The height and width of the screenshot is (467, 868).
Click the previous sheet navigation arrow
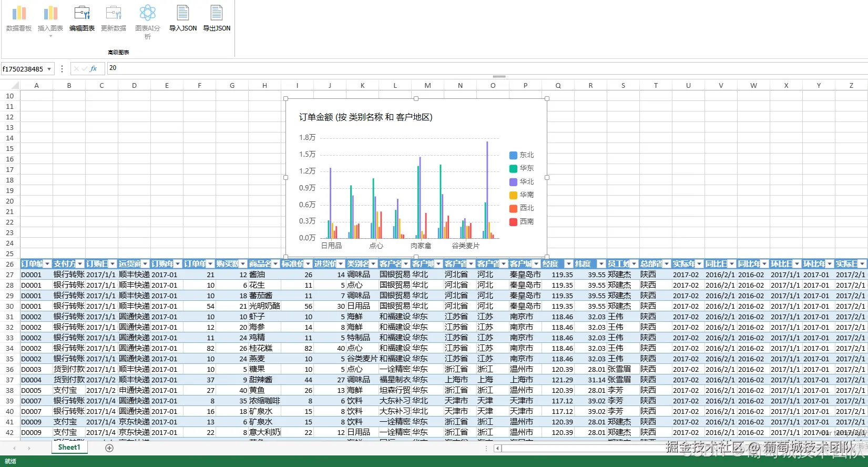[14, 448]
